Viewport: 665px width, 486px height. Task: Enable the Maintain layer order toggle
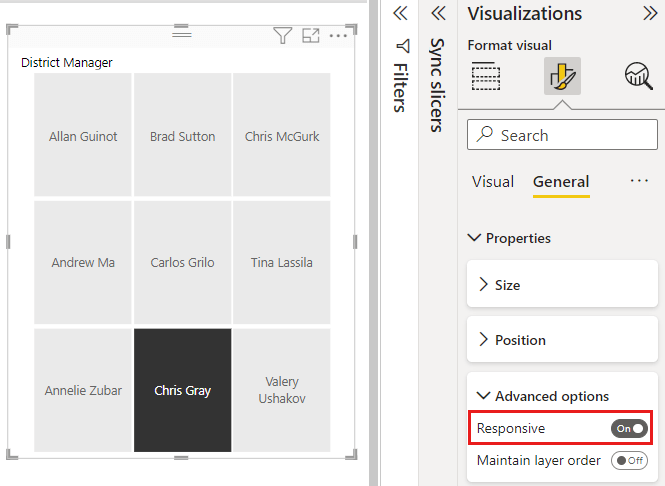tap(629, 460)
